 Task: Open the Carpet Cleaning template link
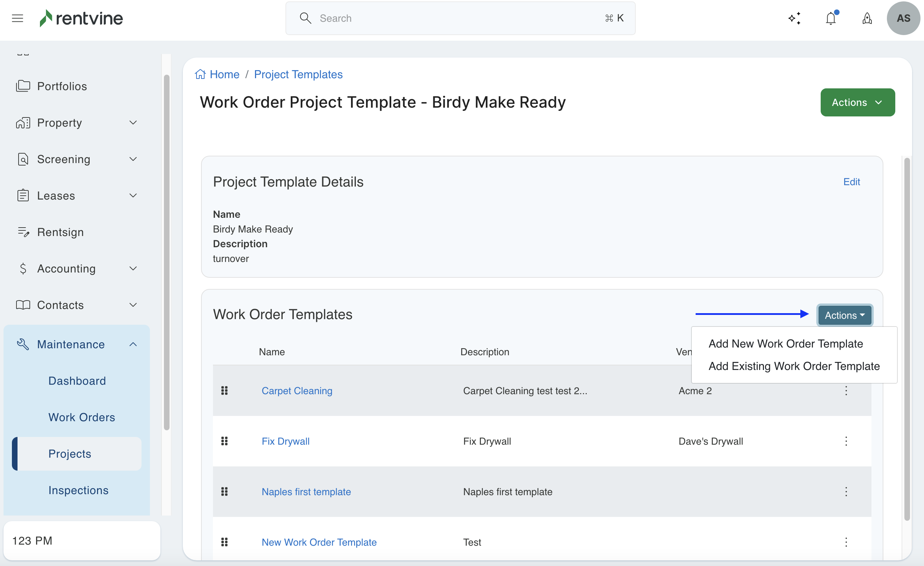coord(297,391)
